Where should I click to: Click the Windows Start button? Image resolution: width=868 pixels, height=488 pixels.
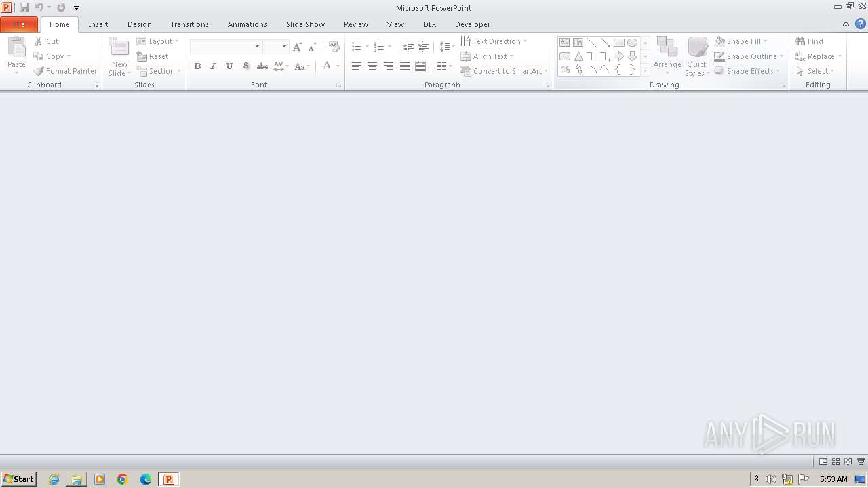click(18, 479)
